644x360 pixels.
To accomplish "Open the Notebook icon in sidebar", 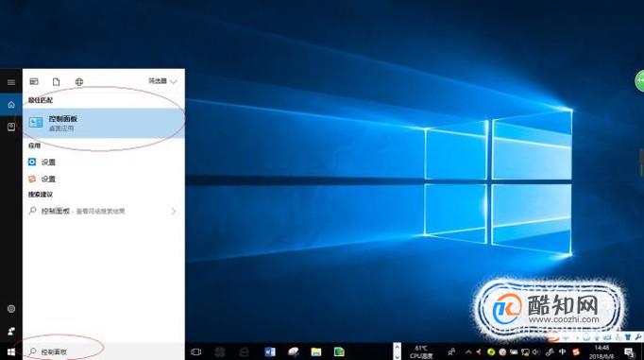I will [x=11, y=127].
